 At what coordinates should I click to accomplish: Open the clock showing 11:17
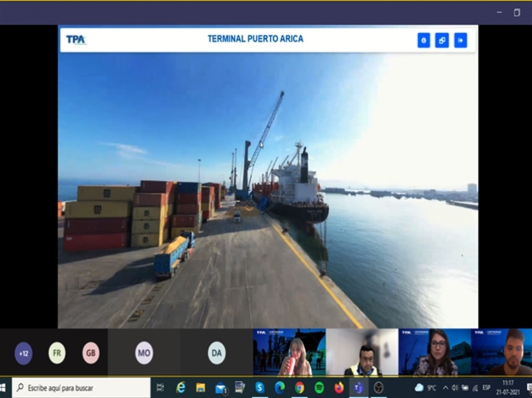[508, 387]
